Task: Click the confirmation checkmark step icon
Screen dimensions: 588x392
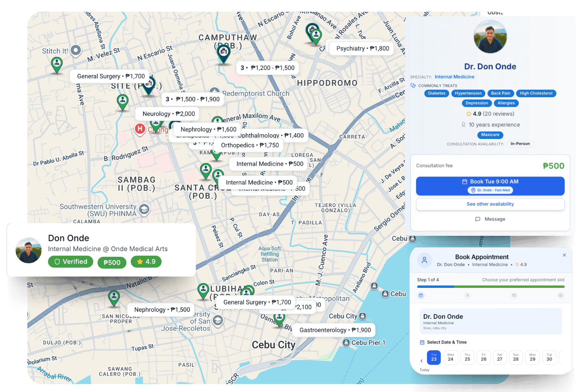Action: (560, 295)
